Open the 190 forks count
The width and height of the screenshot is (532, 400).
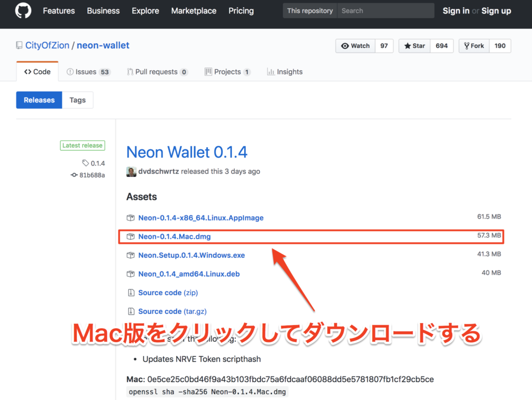tap(500, 46)
